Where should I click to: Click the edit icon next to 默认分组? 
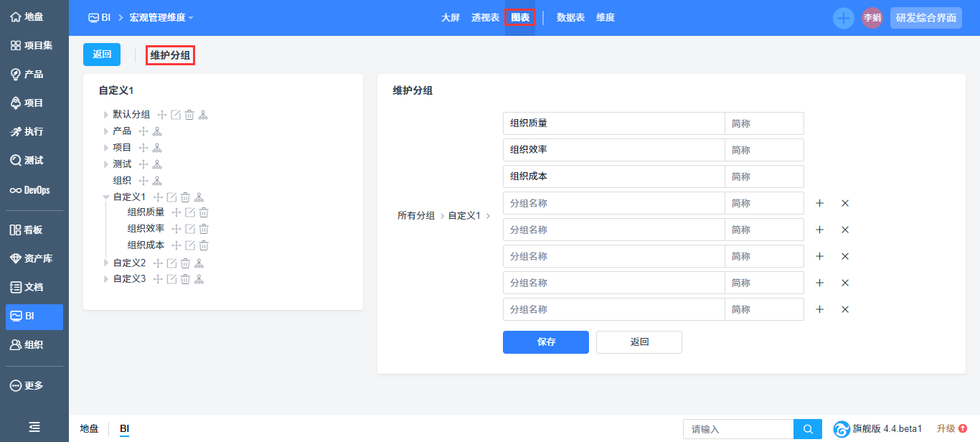[x=176, y=115]
